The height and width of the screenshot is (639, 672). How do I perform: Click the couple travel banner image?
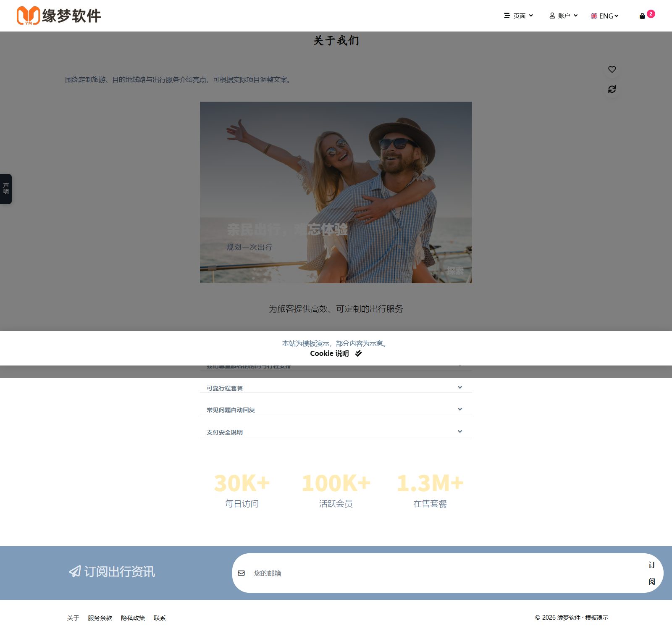pos(336,192)
